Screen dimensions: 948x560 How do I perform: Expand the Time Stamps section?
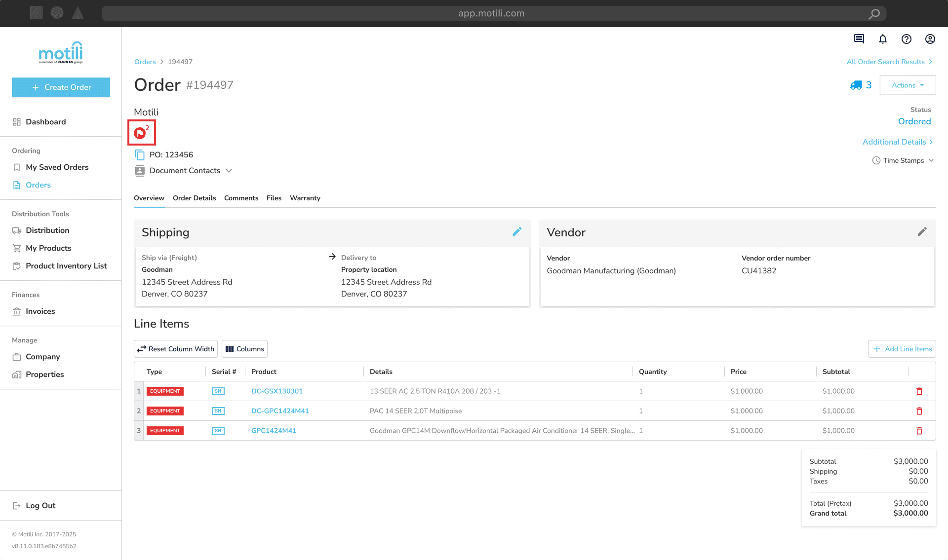click(x=903, y=160)
